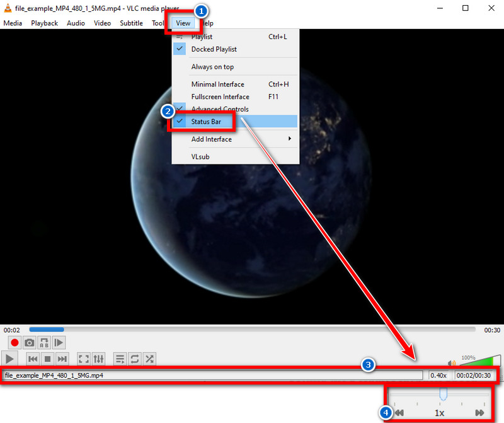Open the Media menu

pyautogui.click(x=13, y=23)
